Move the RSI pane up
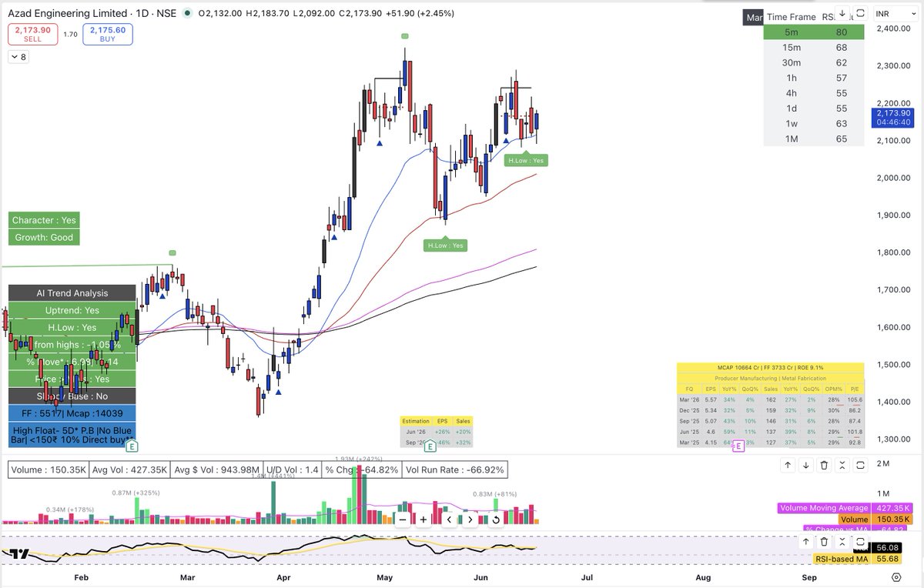Image resolution: width=924 pixels, height=588 pixels. click(805, 541)
